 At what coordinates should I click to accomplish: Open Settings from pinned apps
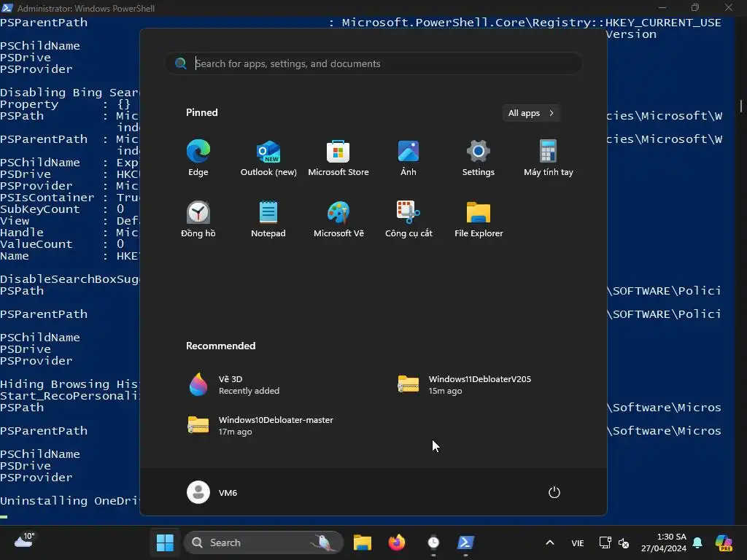[479, 158]
